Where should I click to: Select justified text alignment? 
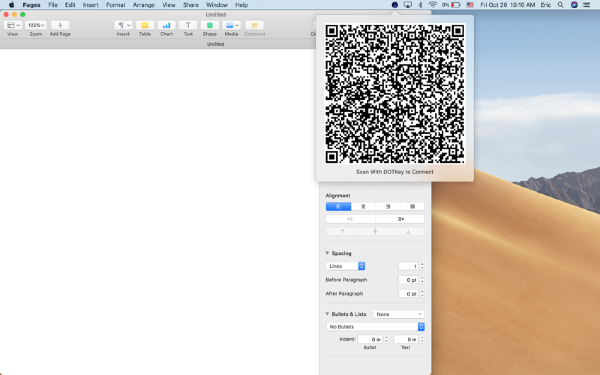[412, 207]
